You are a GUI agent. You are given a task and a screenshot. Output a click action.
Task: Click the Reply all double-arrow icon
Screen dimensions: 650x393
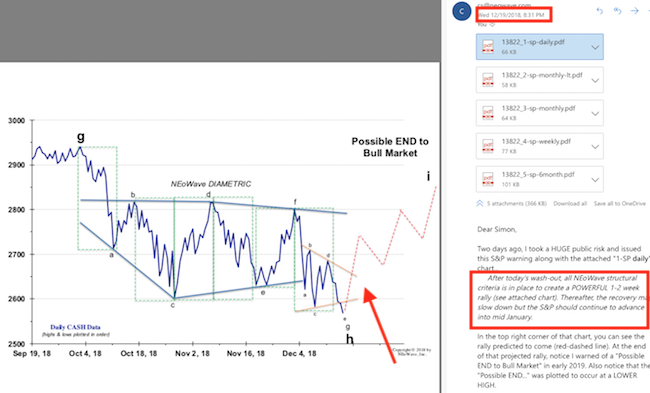[x=617, y=11]
